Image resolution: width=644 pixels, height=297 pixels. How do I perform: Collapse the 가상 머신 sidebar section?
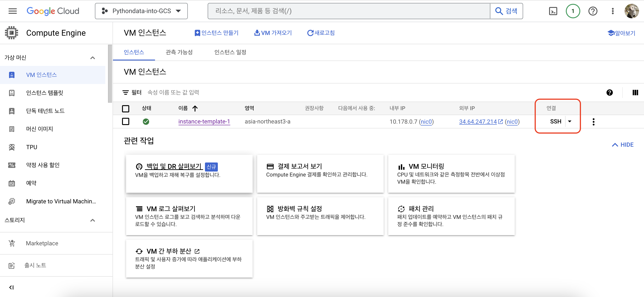[x=92, y=58]
